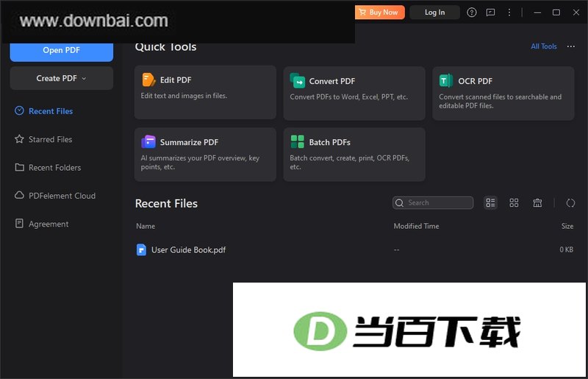Open the All Tools link

[x=543, y=46]
